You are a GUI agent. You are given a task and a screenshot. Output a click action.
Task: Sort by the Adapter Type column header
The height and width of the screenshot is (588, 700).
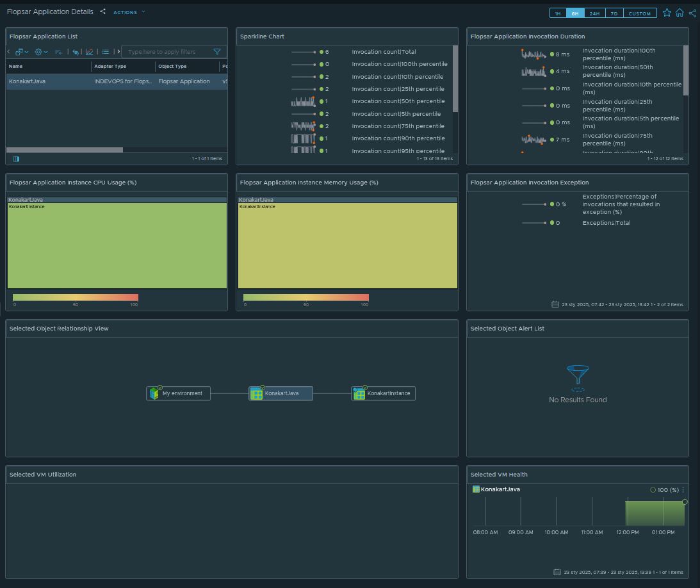click(x=110, y=66)
